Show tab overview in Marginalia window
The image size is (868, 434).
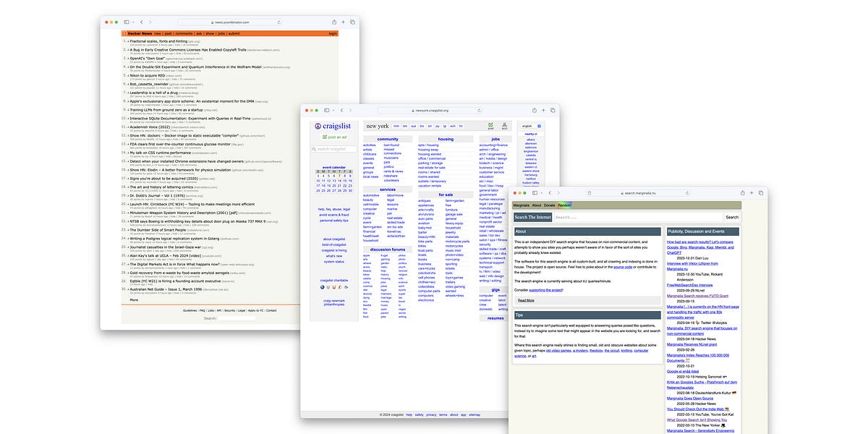[760, 193]
